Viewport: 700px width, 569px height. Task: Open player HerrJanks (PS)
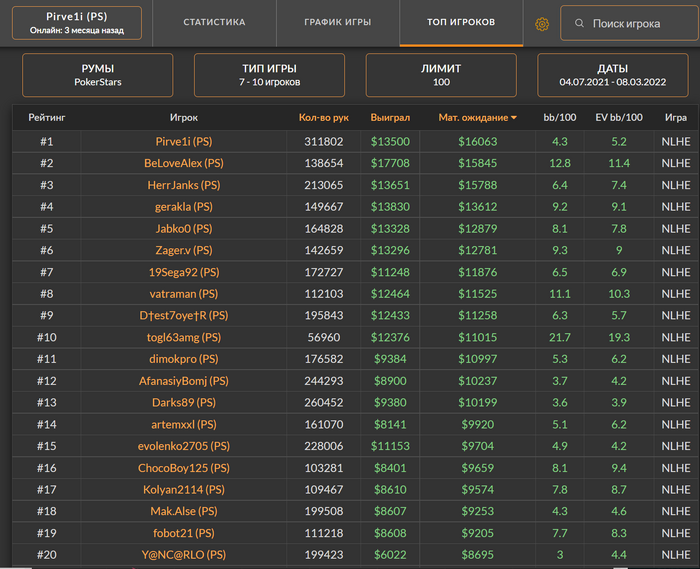[x=184, y=185]
